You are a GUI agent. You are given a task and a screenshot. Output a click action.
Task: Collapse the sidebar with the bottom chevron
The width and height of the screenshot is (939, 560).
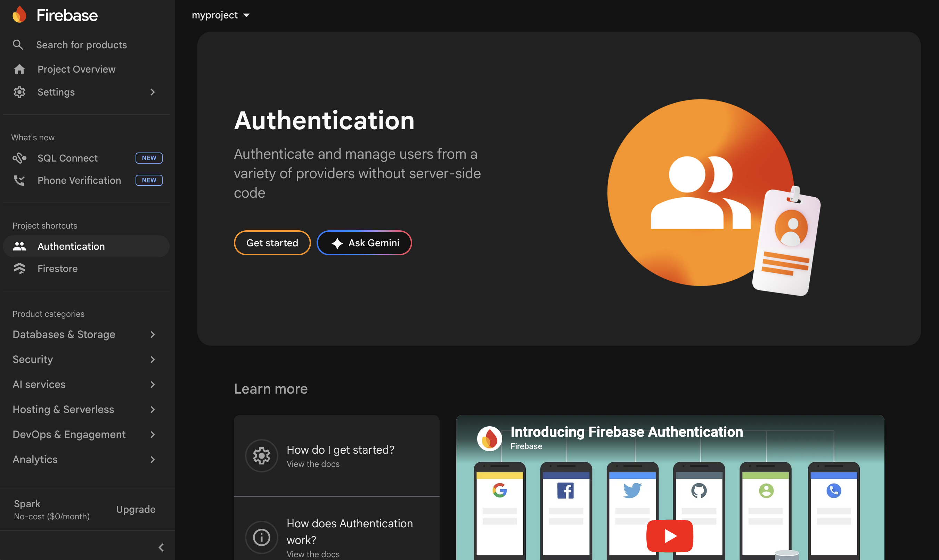[x=161, y=547]
